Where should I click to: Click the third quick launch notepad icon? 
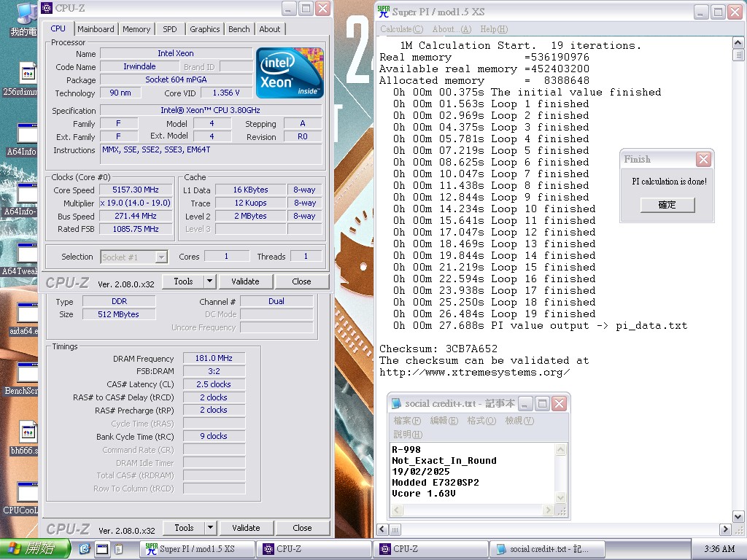[119, 549]
